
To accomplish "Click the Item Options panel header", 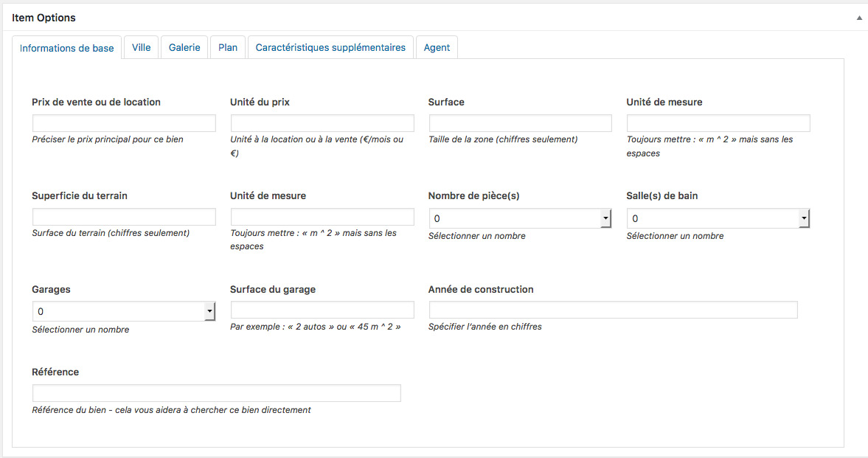I will 44,18.
